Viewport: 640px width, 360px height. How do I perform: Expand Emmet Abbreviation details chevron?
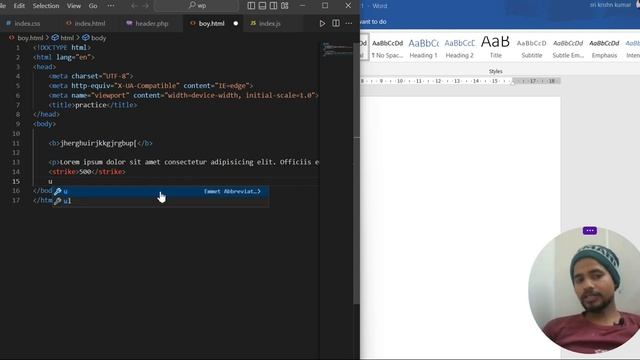(x=259, y=191)
